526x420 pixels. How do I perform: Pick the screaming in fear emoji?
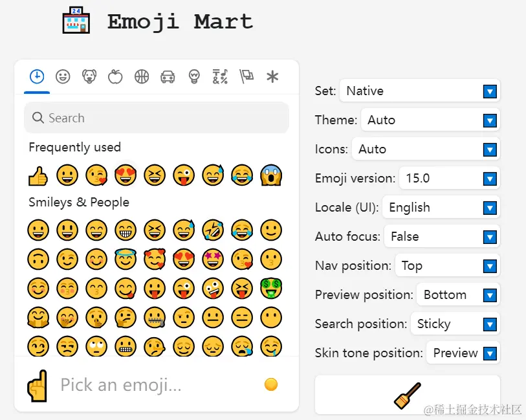click(271, 175)
